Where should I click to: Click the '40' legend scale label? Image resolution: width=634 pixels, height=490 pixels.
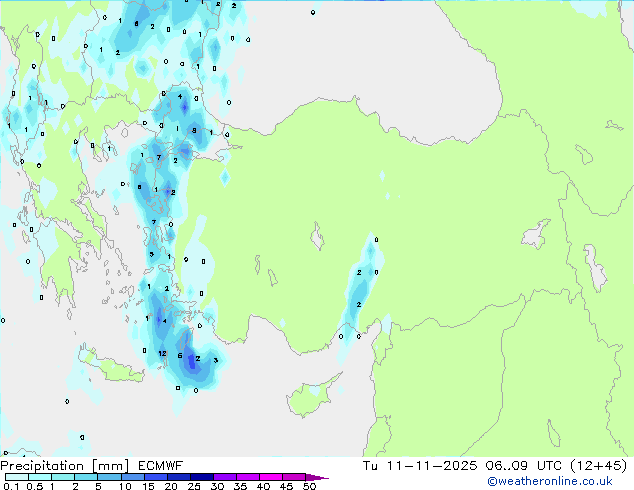coord(263,486)
